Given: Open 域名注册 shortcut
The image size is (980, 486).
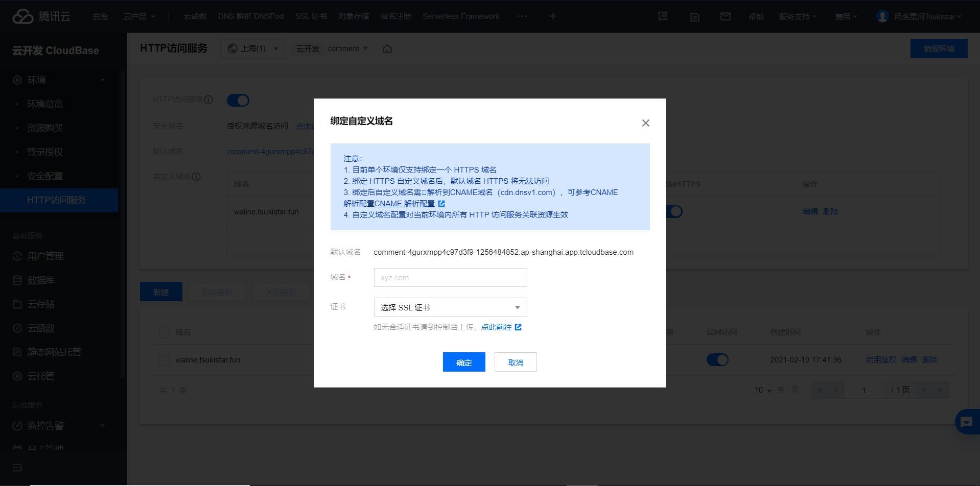Looking at the screenshot, I should [395, 16].
